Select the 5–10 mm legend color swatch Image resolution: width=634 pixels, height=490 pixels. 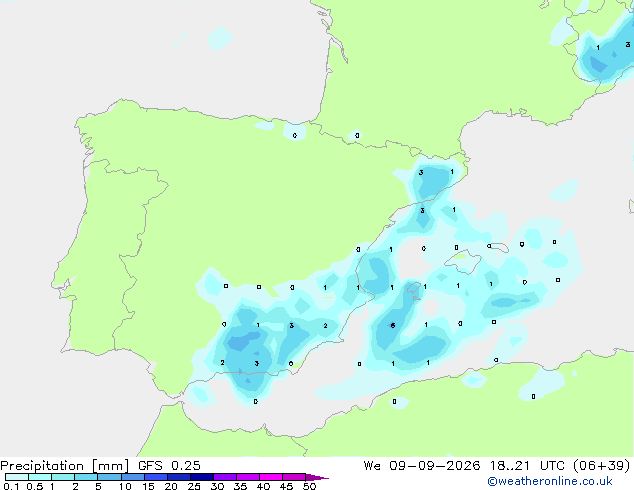coord(109,477)
